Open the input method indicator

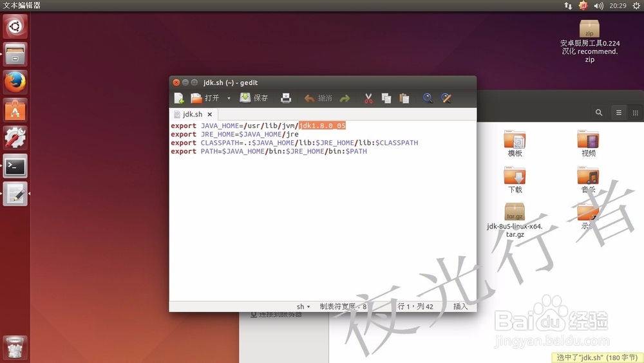click(x=583, y=6)
